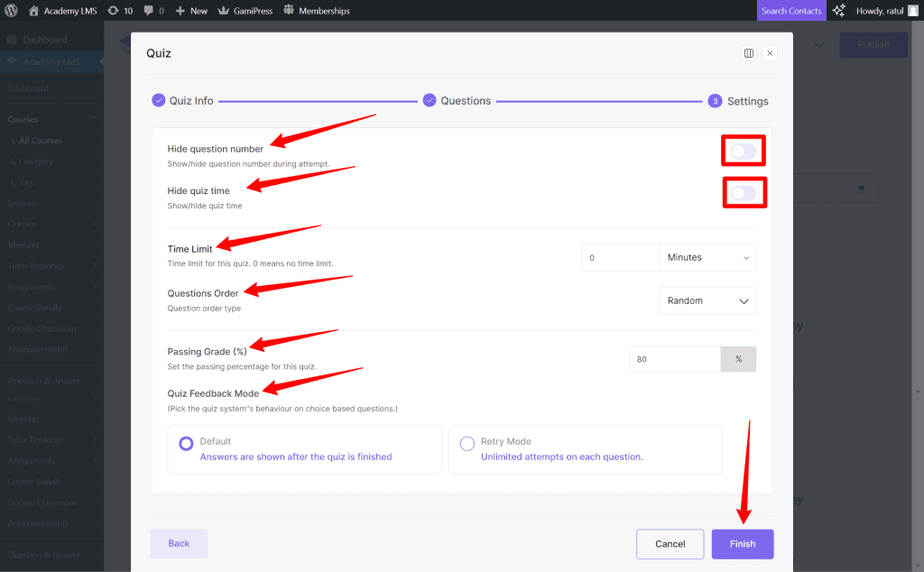
Task: Click the AI sparkle icon in admin bar
Action: point(839,11)
